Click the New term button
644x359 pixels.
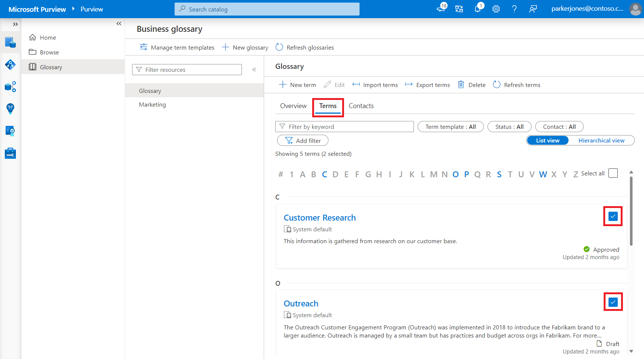[x=297, y=85]
